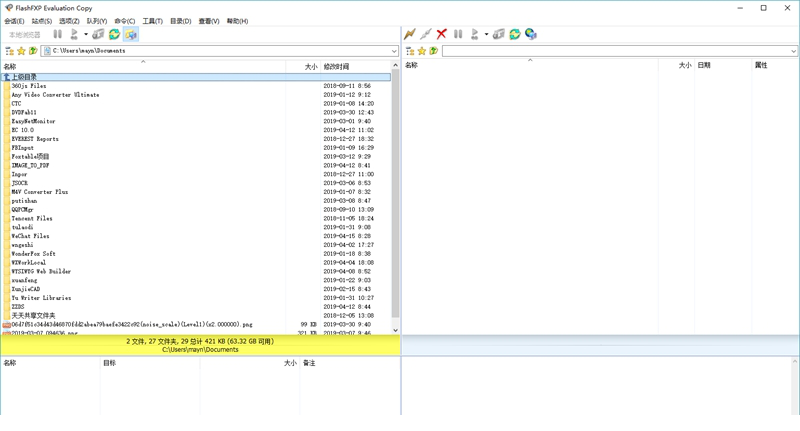
Task: Open the 选项(Z) menu
Action: [69, 21]
